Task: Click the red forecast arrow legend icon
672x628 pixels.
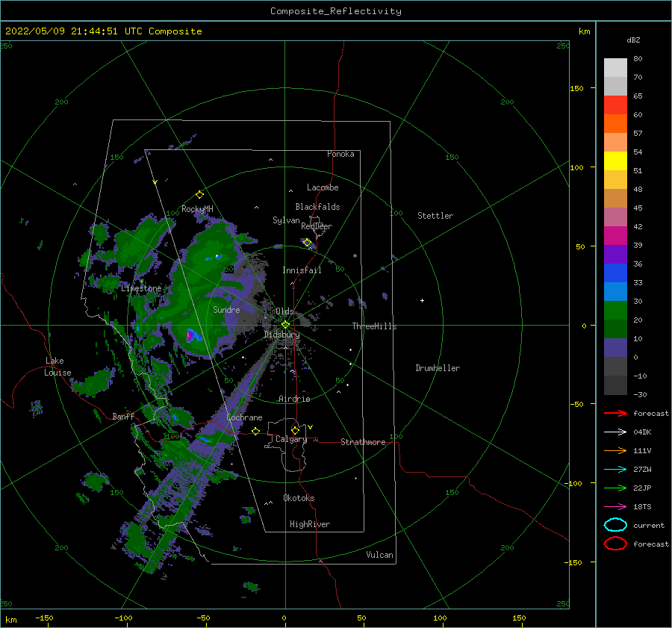Action: [x=615, y=413]
